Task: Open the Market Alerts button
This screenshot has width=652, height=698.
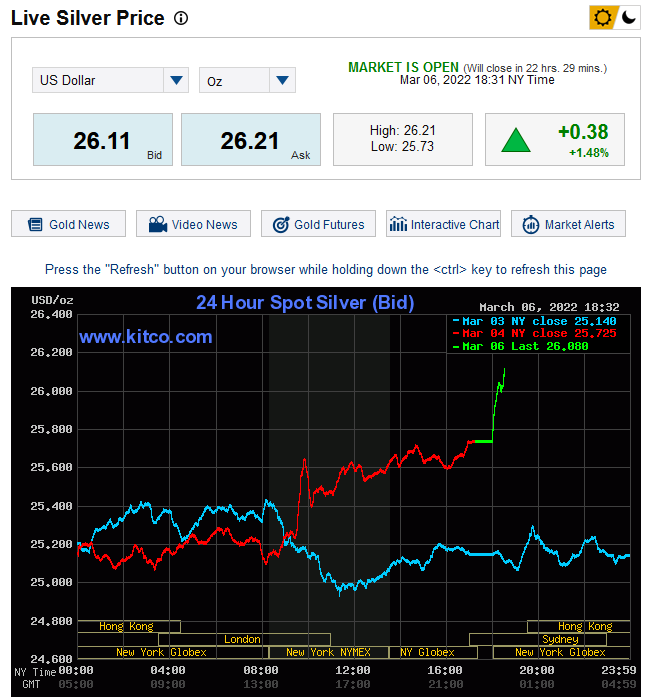Action: coord(568,224)
